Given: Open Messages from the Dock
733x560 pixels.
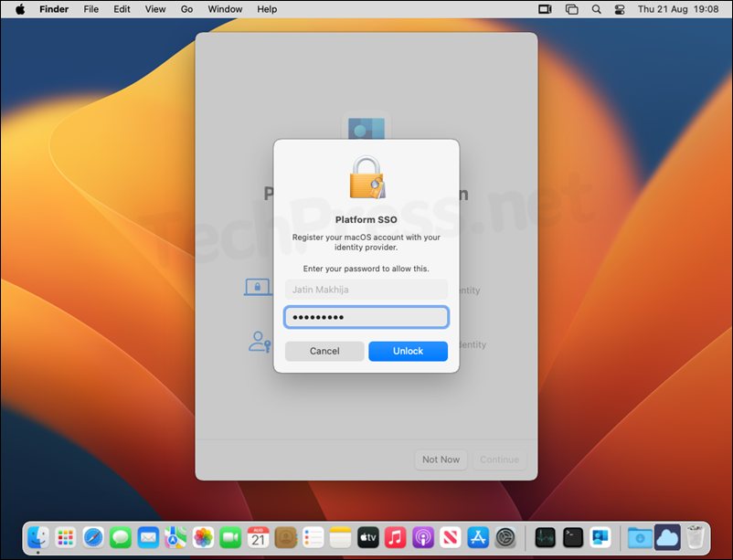Looking at the screenshot, I should click(x=121, y=537).
